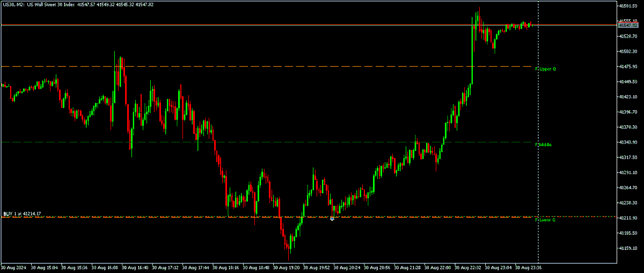Click the 30 Aug 22:32 time label

tap(468, 267)
